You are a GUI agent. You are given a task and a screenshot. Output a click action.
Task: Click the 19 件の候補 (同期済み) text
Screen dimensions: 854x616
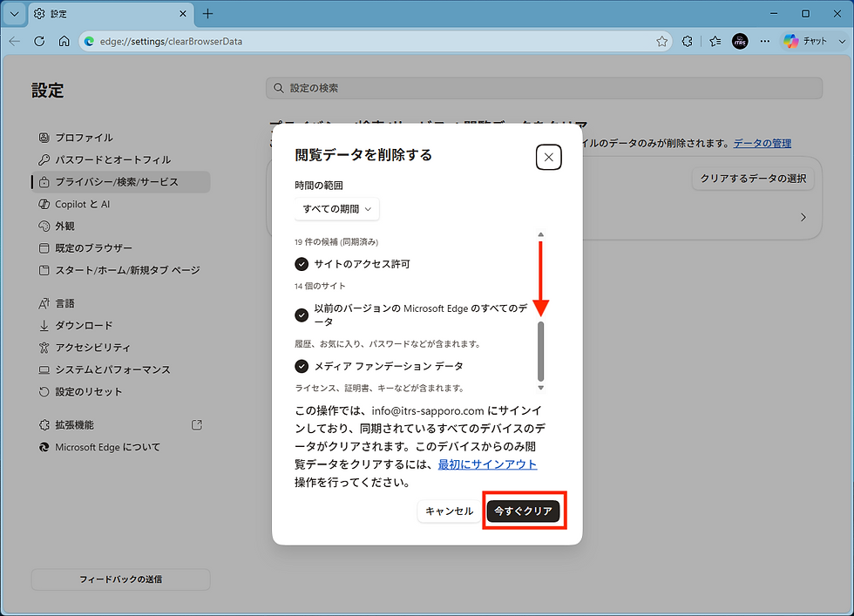pyautogui.click(x=336, y=242)
